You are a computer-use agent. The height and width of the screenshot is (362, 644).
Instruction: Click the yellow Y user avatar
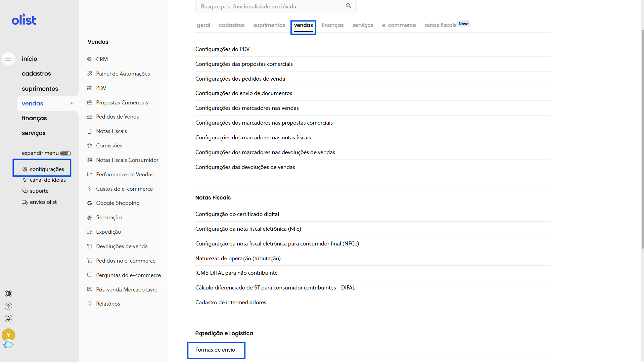click(8, 335)
